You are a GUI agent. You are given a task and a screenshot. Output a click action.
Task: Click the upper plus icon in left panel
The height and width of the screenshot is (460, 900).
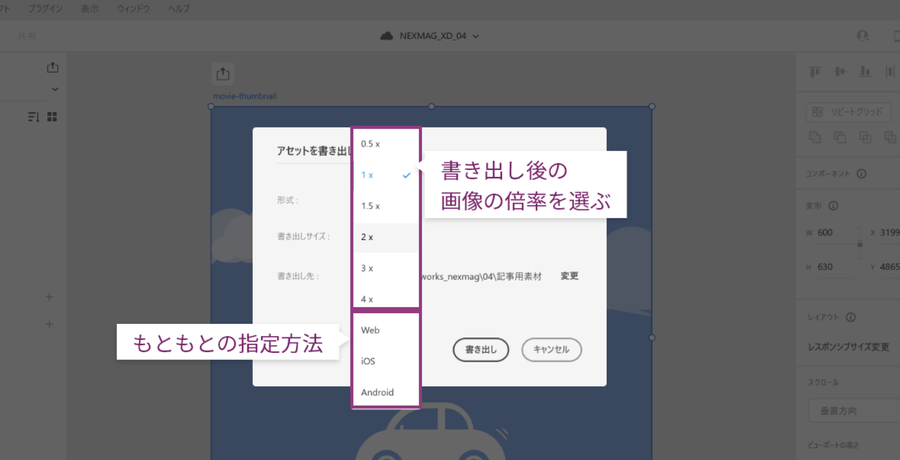[49, 297]
